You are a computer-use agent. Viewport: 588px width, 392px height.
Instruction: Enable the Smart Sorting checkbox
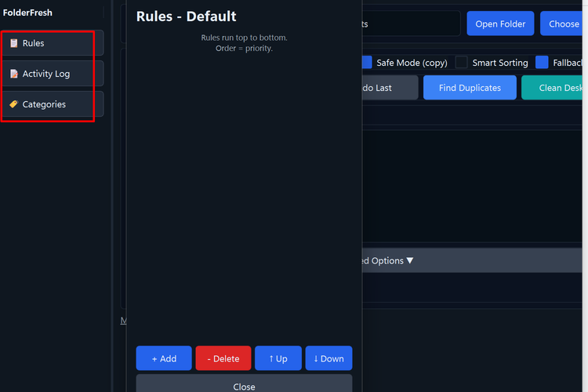(x=462, y=63)
